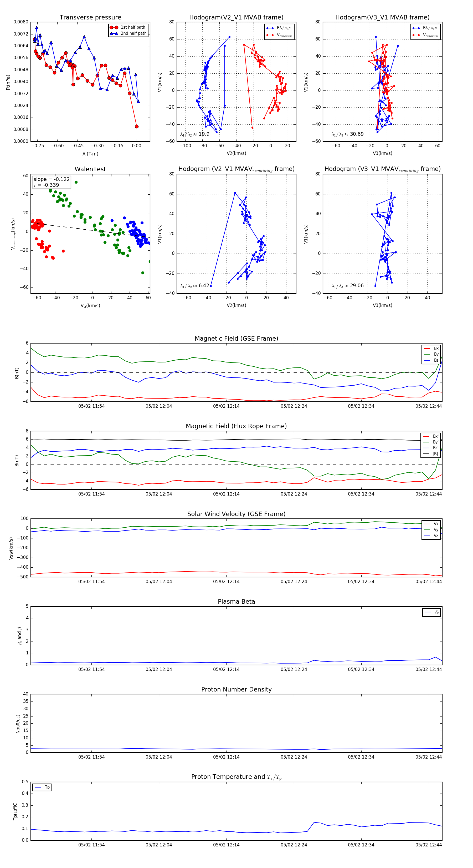The height and width of the screenshot is (868, 473).
Task: Select the By' legend entry in Flux Rope plot
Action: pos(431,442)
